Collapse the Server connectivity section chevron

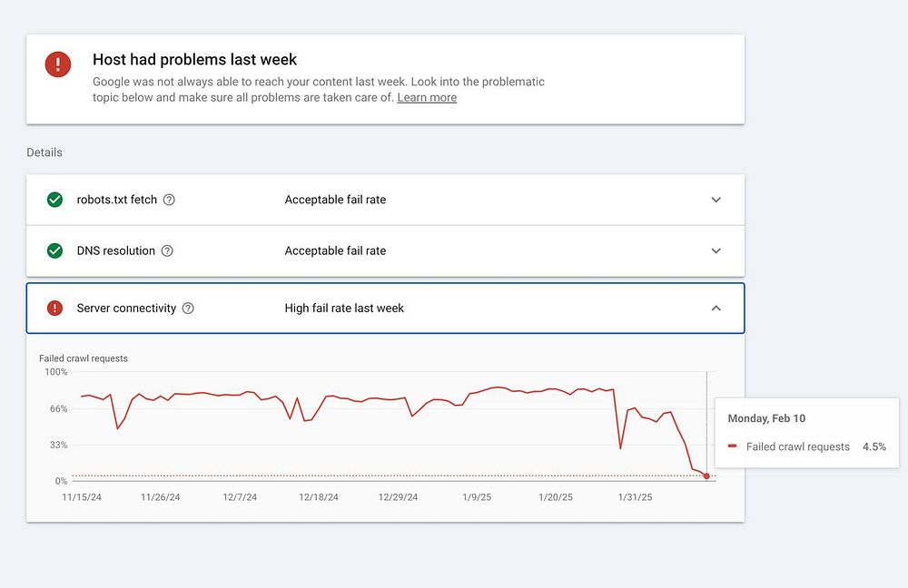716,308
